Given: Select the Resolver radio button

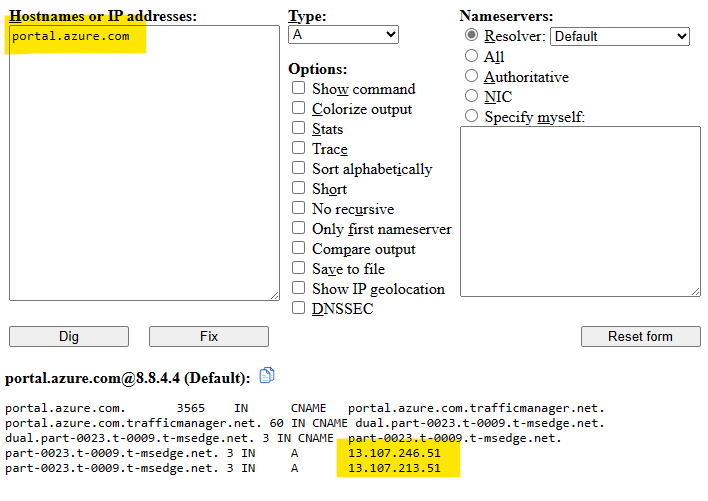Looking at the screenshot, I should [x=471, y=35].
